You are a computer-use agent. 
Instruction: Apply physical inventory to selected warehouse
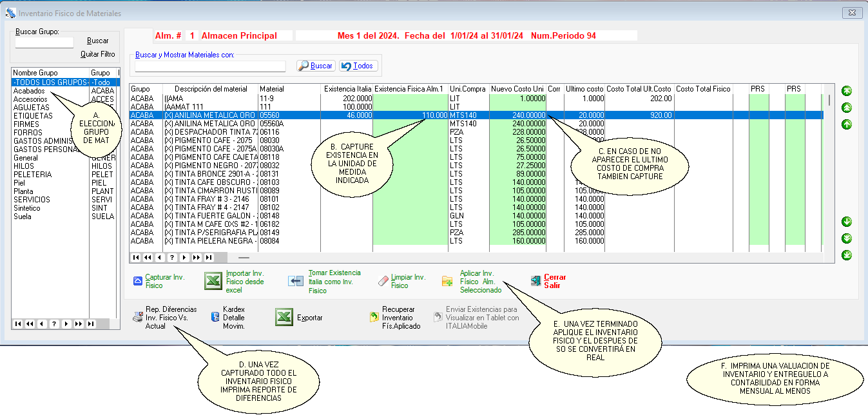click(447, 281)
